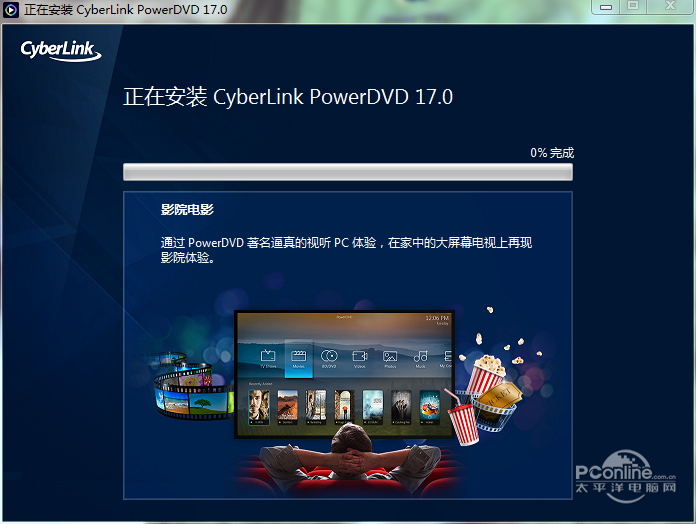Screen dimensions: 696x524
Task: Click the BD/DVD disc icon in the preview
Action: pyautogui.click(x=329, y=358)
